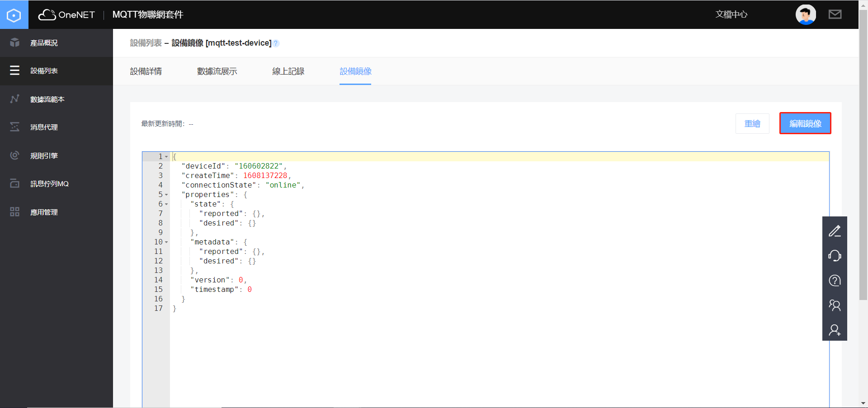The width and height of the screenshot is (868, 408).
Task: Click the 最新更新時間 label
Action: coord(163,124)
